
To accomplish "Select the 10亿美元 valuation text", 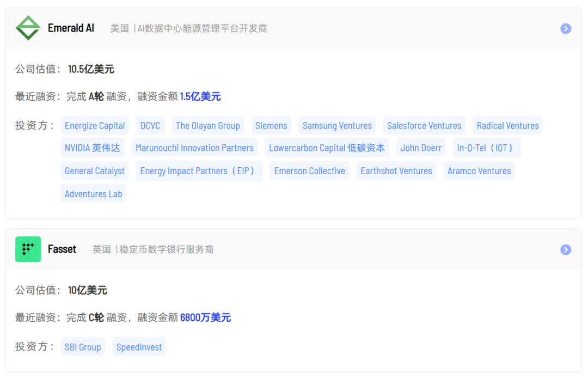I will 87,290.
